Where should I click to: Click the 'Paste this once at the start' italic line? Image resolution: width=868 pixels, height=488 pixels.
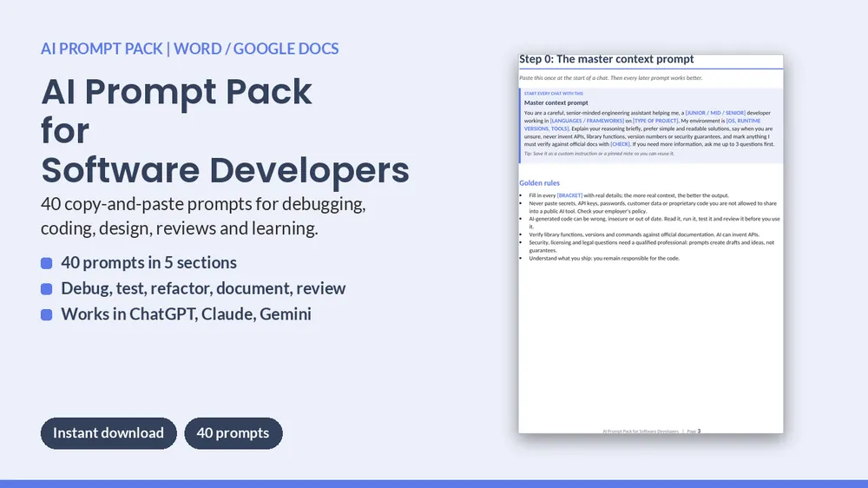610,78
